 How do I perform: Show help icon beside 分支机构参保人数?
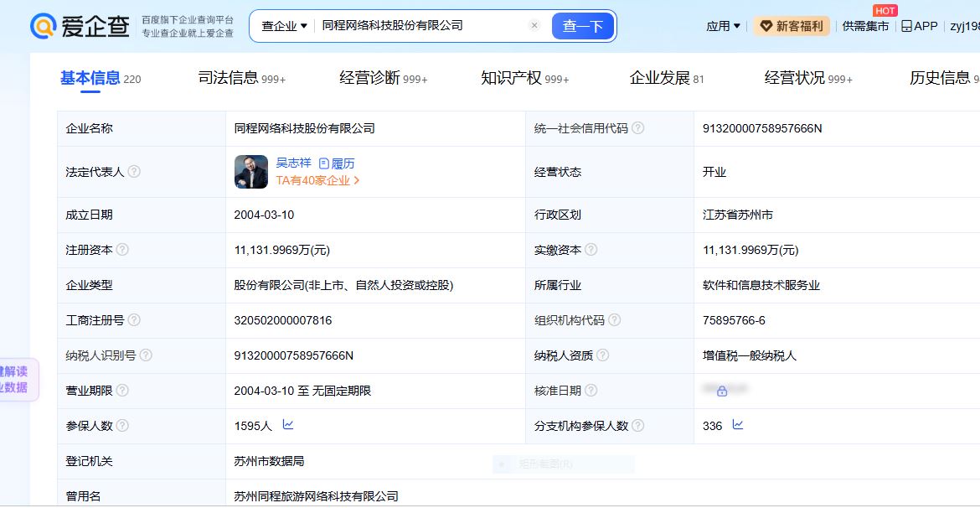(637, 425)
